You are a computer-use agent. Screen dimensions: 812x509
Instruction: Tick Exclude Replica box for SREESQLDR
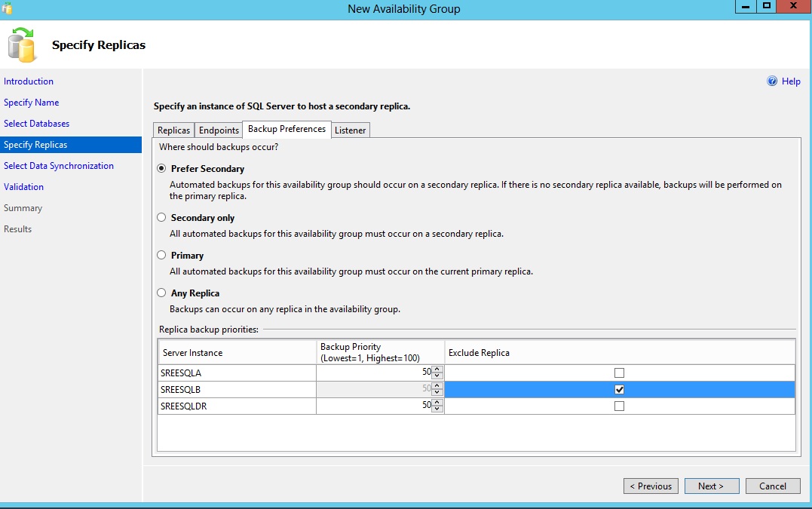tap(620, 406)
